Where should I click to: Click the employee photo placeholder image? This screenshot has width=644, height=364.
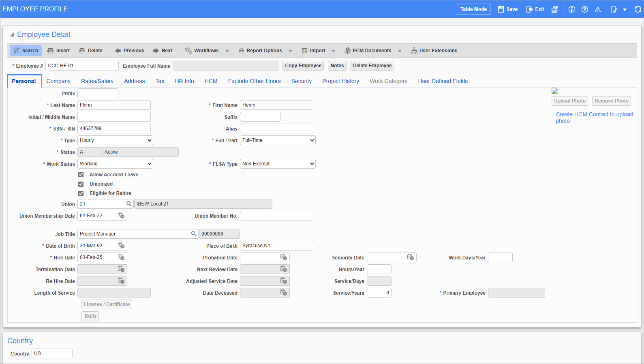coord(555,91)
